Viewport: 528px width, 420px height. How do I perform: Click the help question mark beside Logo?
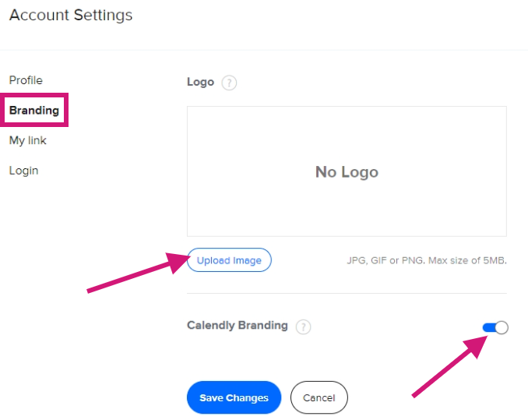[x=229, y=83]
